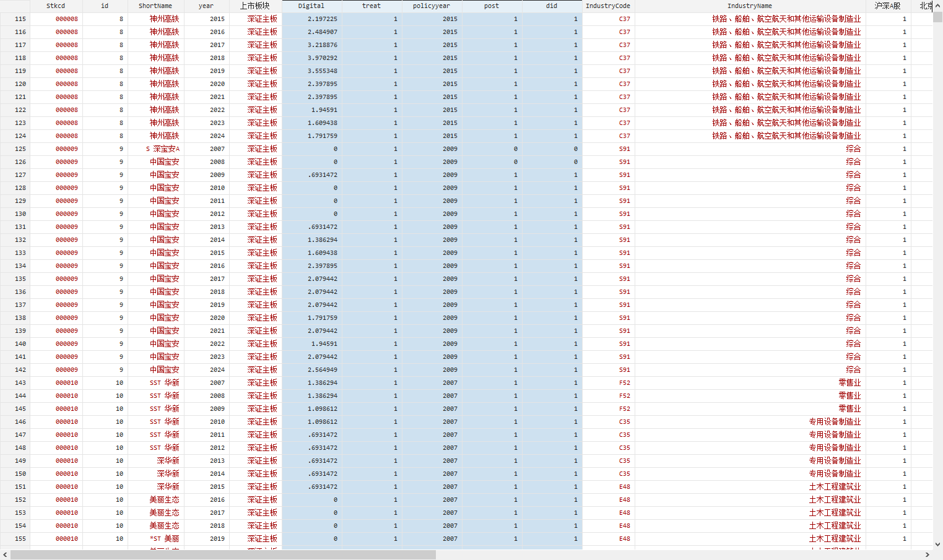Select the did column header
Viewport: 943px width, 560px height.
tap(552, 6)
